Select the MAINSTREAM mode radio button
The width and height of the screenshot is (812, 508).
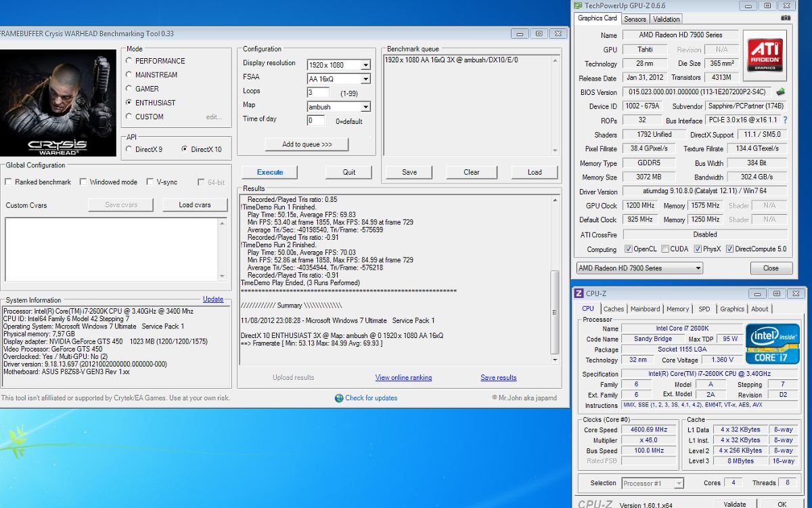click(129, 75)
